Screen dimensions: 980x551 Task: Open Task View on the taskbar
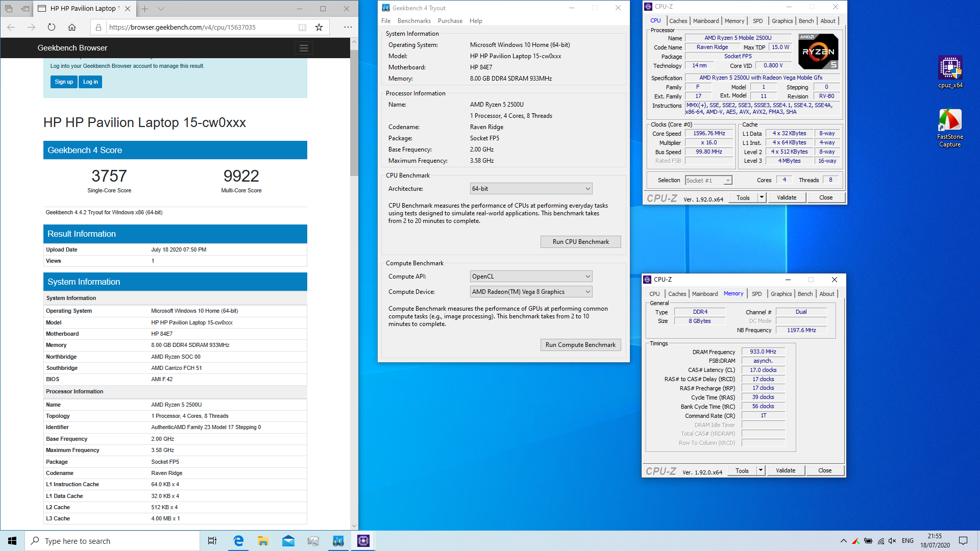[x=212, y=541]
